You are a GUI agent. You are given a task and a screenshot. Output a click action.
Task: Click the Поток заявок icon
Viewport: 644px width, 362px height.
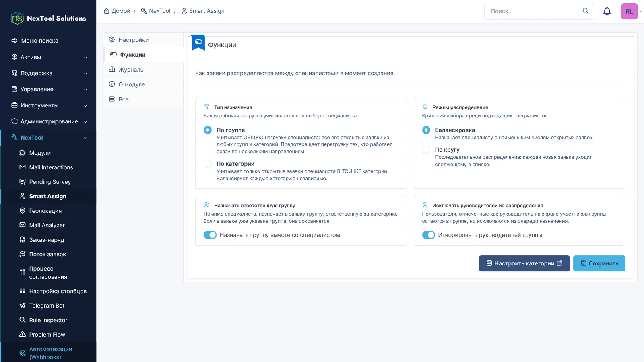pyautogui.click(x=23, y=254)
